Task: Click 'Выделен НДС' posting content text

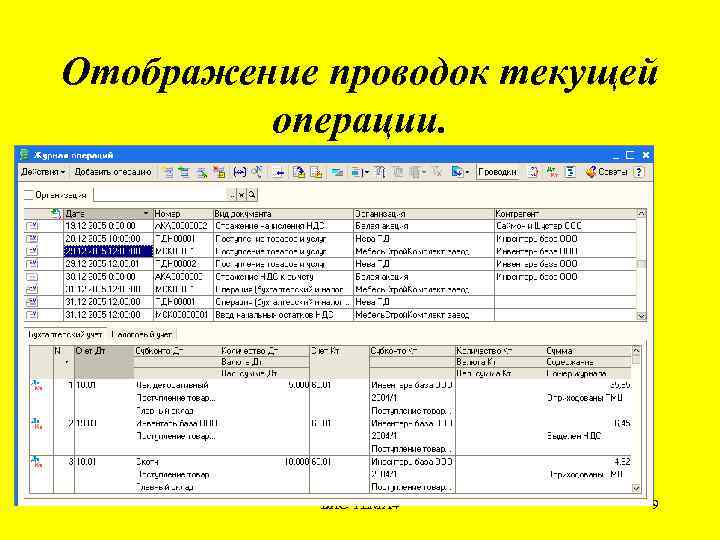Action: click(x=574, y=436)
